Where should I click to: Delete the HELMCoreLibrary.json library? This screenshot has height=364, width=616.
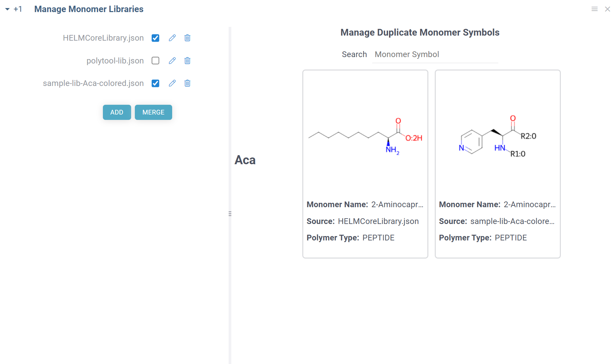coord(187,38)
